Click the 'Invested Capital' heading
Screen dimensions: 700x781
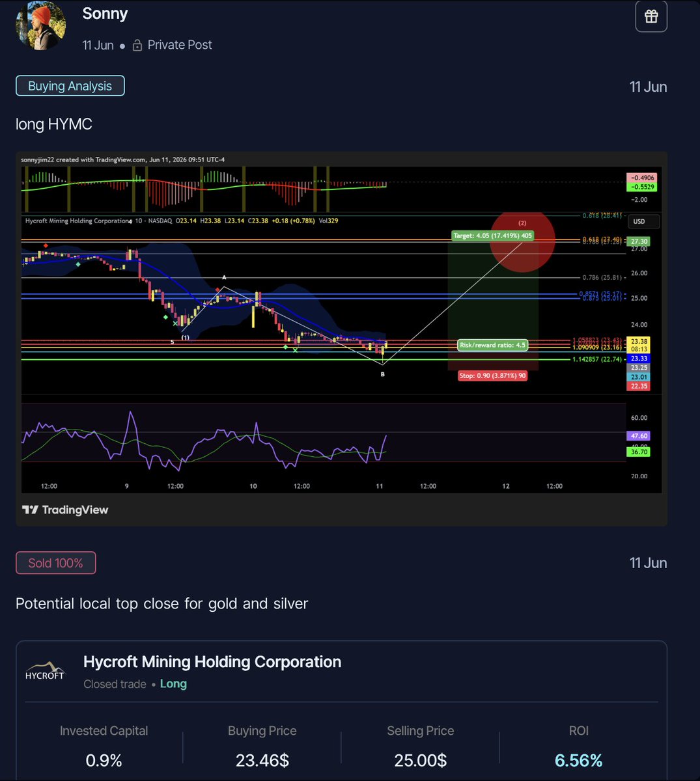pos(104,731)
